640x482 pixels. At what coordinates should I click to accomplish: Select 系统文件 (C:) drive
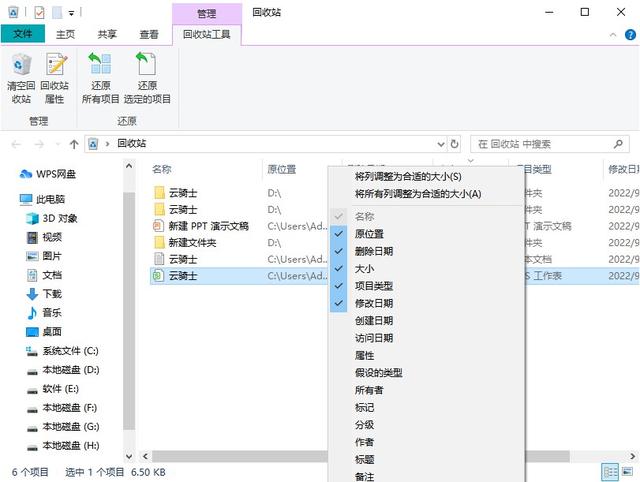click(62, 351)
